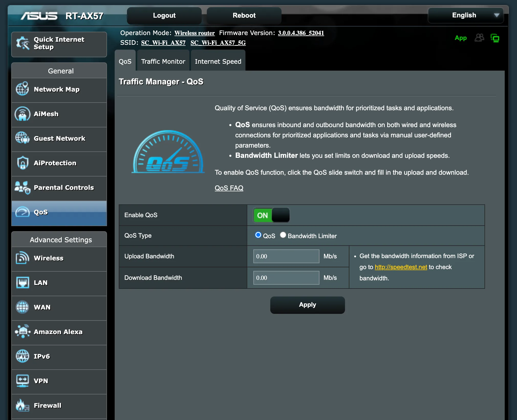Click the Firewall menu label
The image size is (517, 420).
point(48,405)
